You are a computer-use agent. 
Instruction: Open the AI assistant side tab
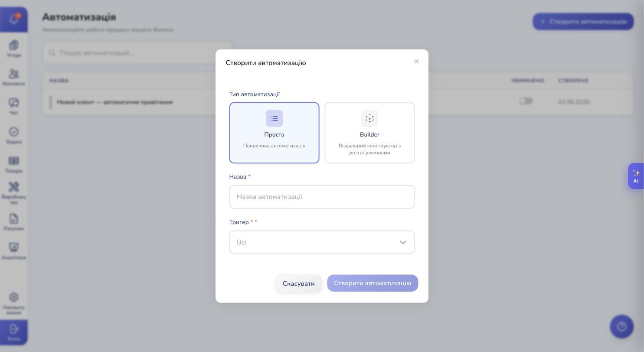coord(636,176)
